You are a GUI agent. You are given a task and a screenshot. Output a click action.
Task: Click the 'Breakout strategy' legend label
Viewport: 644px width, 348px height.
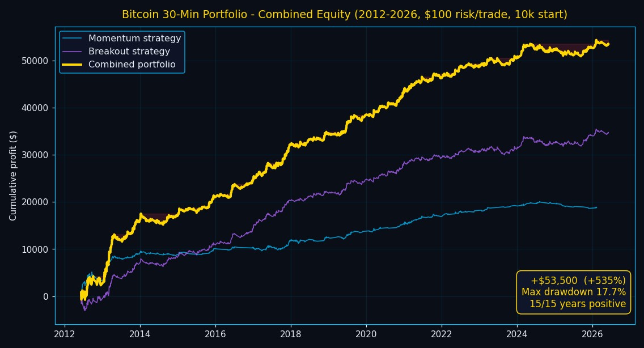tap(129, 52)
